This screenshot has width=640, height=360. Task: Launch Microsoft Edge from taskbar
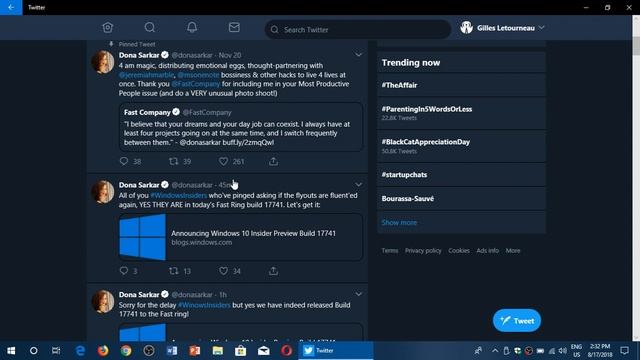80,350
